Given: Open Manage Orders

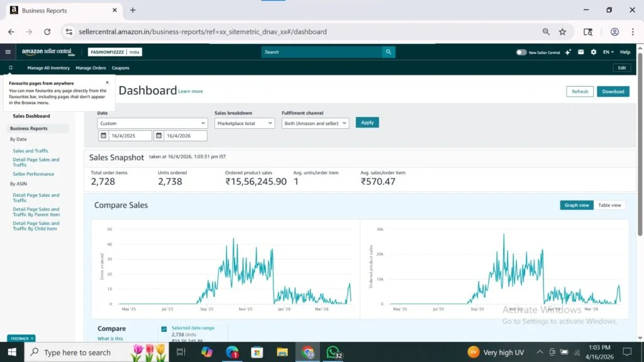Looking at the screenshot, I should pyautogui.click(x=91, y=68).
